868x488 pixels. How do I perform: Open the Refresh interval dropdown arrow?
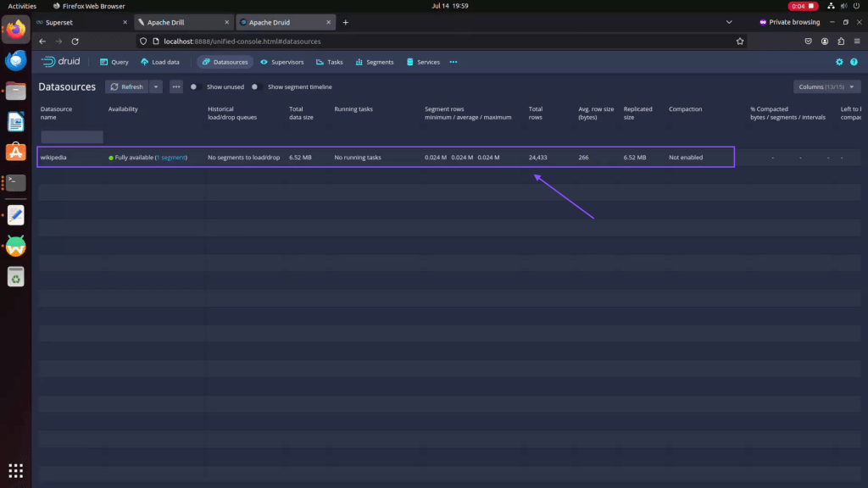[156, 86]
